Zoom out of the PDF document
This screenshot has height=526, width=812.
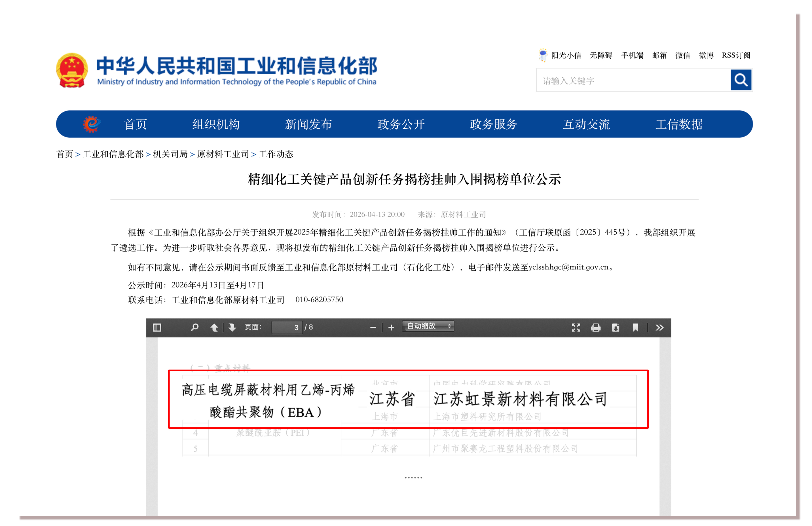[373, 327]
